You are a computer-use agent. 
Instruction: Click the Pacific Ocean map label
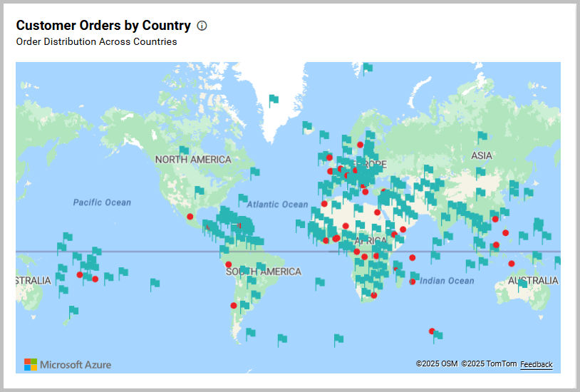coord(102,202)
